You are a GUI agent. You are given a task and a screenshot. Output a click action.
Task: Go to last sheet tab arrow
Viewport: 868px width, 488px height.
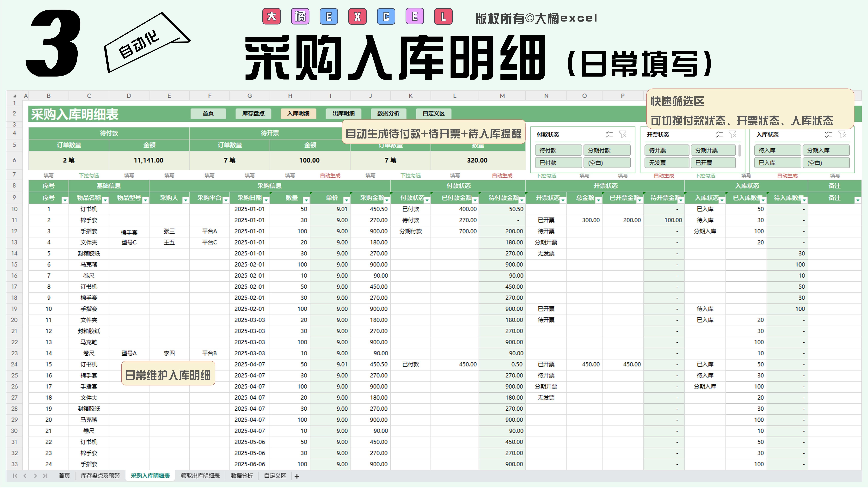pos(45,476)
